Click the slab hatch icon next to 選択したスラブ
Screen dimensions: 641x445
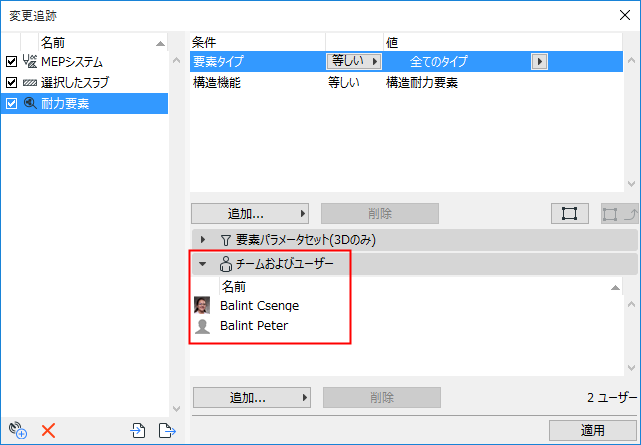click(x=30, y=83)
